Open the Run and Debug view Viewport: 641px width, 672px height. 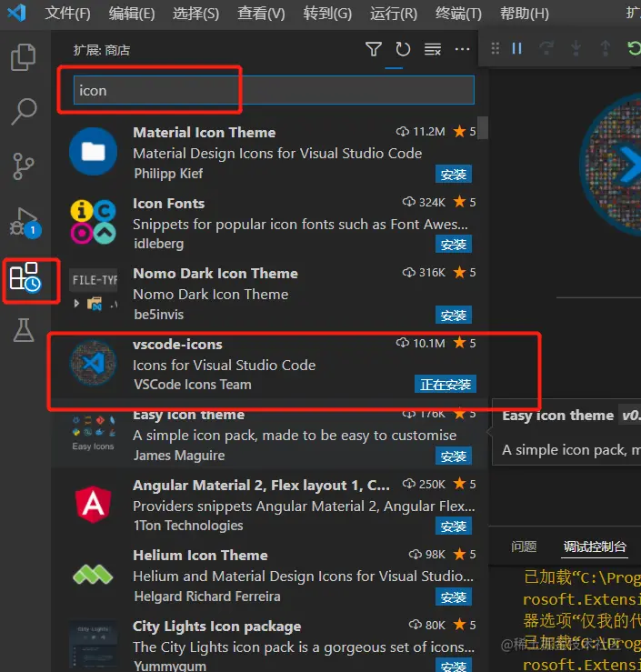[x=25, y=223]
